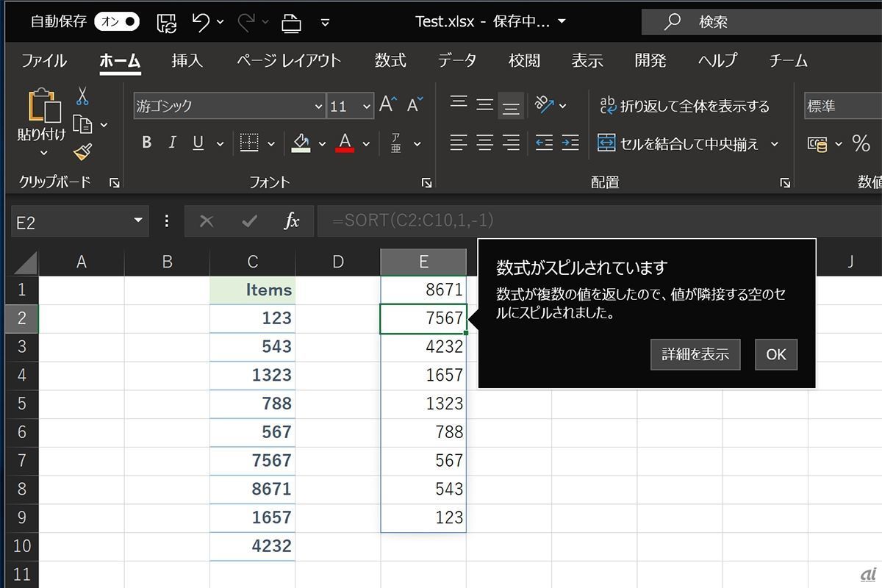
Task: Toggle bold formatting on
Action: point(146,143)
